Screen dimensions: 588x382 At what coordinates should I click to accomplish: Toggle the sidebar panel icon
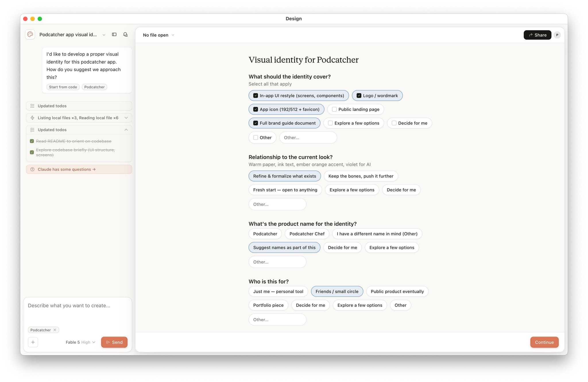pos(114,35)
